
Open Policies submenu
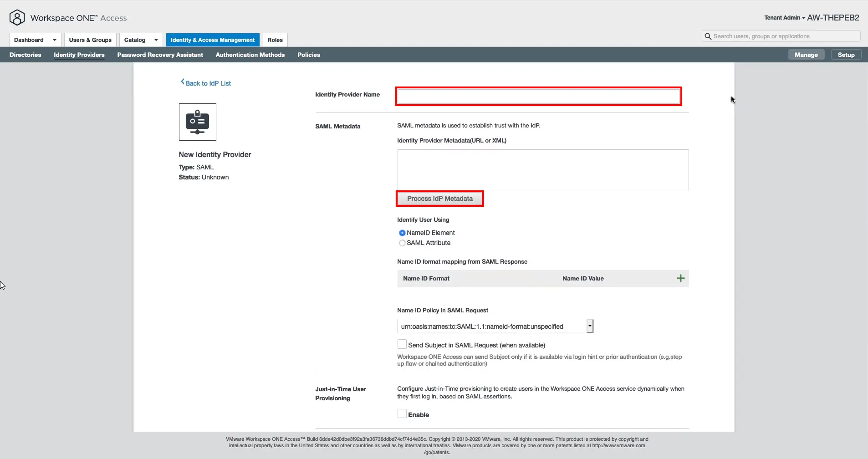tap(309, 55)
